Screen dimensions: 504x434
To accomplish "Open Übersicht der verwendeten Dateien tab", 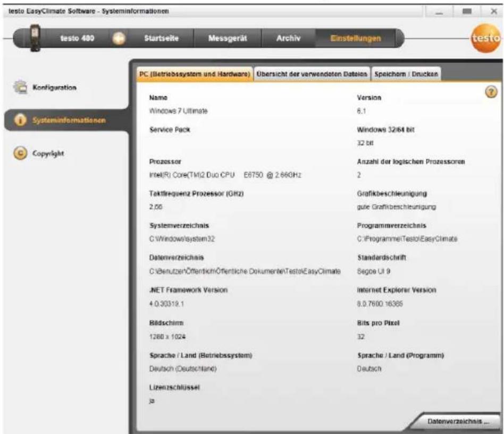I will [312, 74].
